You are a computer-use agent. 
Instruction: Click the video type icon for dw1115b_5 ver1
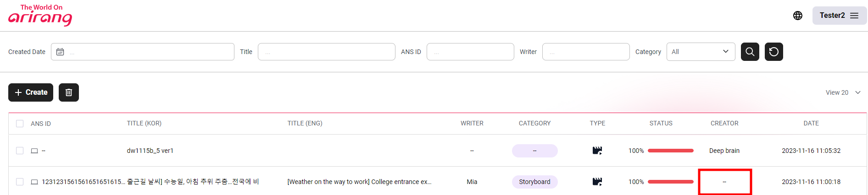point(597,151)
